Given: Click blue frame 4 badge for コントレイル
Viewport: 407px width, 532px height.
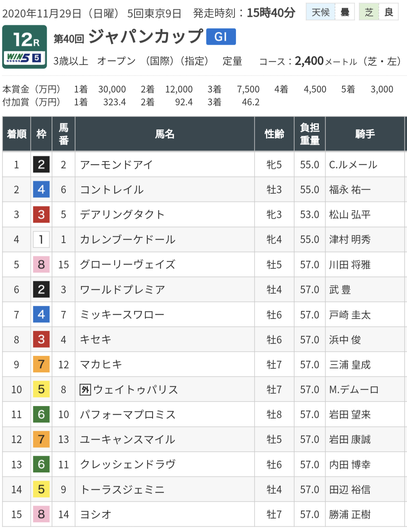Looking at the screenshot, I should 41,189.
